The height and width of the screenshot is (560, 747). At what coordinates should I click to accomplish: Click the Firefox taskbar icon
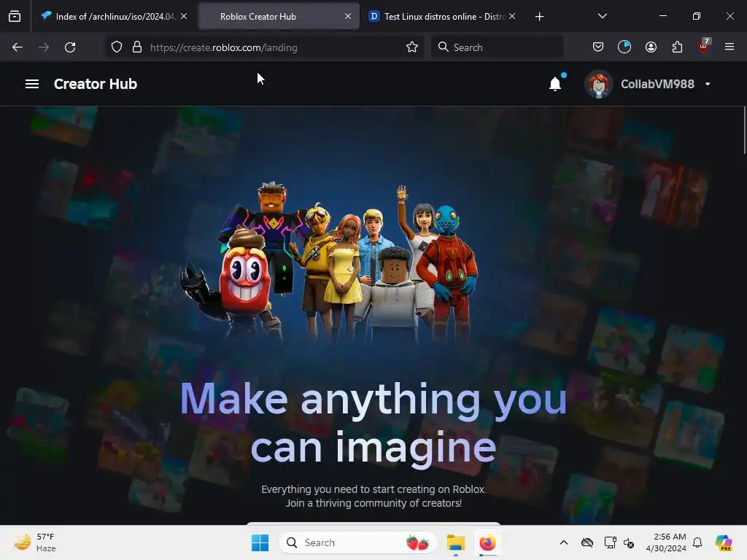pyautogui.click(x=488, y=542)
